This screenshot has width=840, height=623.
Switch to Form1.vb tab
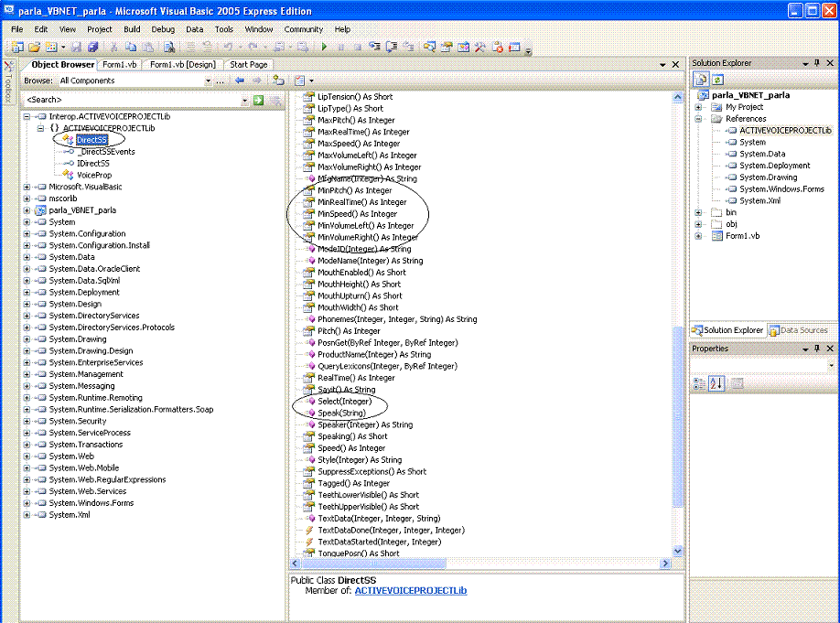tap(120, 65)
